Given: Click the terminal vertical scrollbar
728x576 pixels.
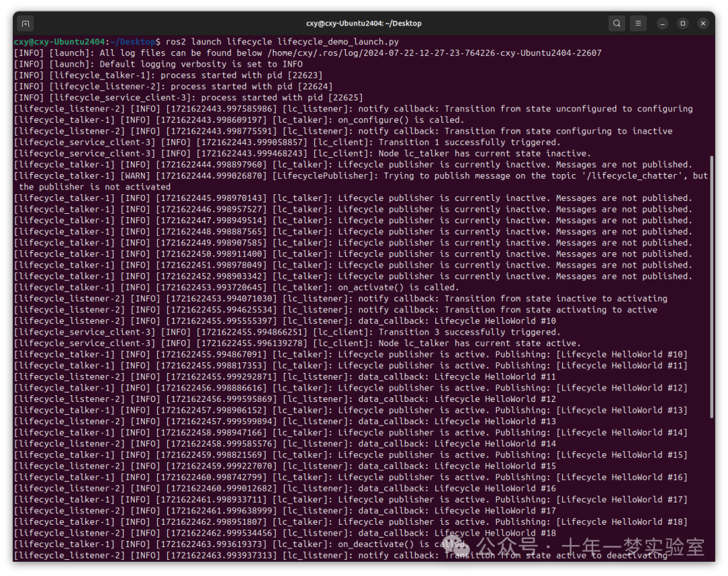Looking at the screenshot, I should pyautogui.click(x=711, y=287).
